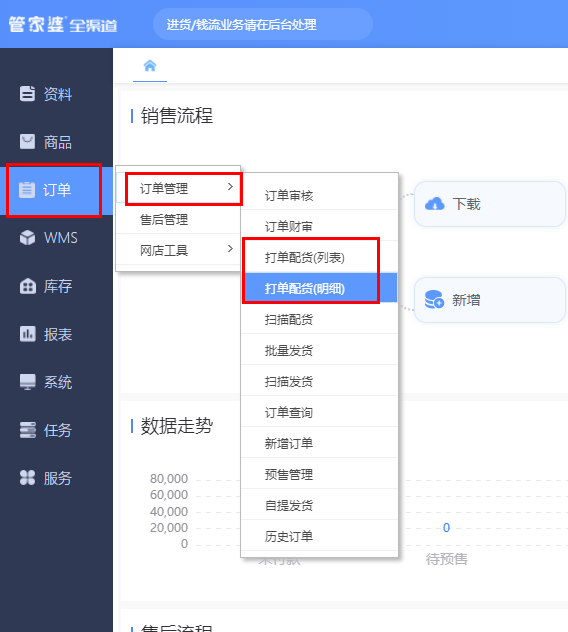Screen dimensions: 568x632
Task: Expand the 订单管理 submenu arrow
Action: (x=230, y=187)
